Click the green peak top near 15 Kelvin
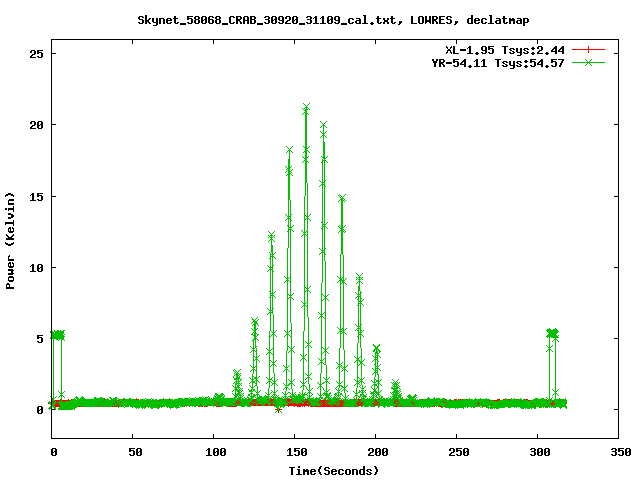The width and height of the screenshot is (640, 480). point(342,198)
